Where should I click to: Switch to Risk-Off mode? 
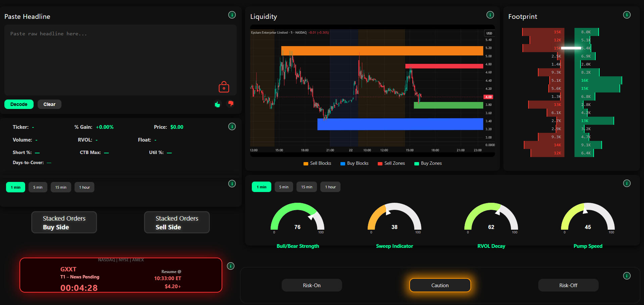pyautogui.click(x=568, y=285)
